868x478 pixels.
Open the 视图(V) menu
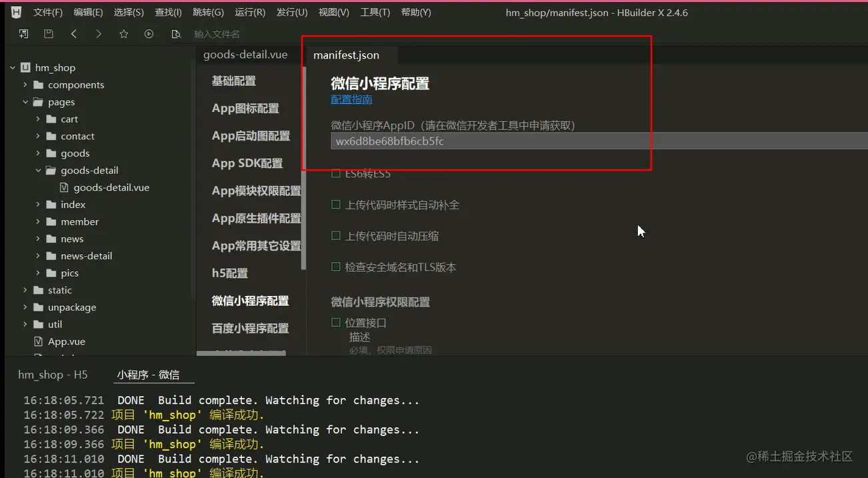pyautogui.click(x=334, y=13)
